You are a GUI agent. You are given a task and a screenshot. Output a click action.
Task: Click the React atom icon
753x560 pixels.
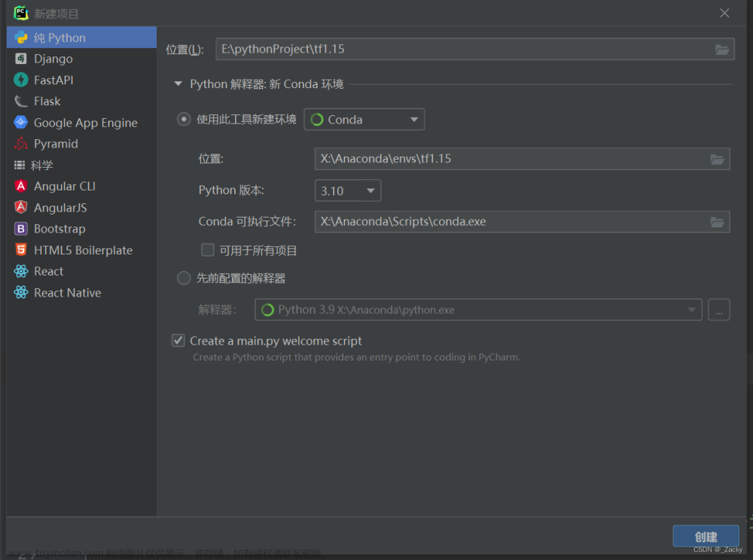20,271
